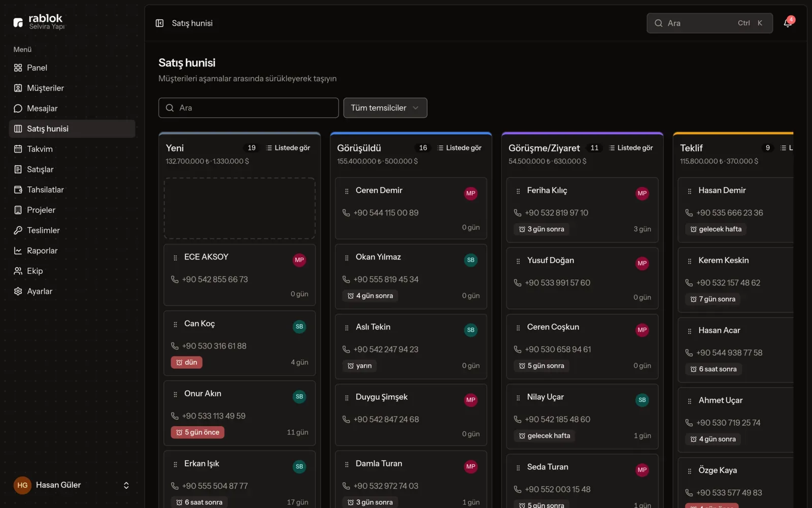The height and width of the screenshot is (508, 812).
Task: Click the grip handle on Feriha Kılıç card
Action: pos(518,192)
